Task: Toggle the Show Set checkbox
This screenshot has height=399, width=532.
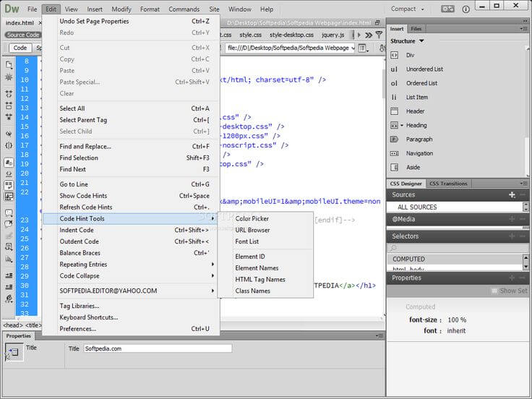Action: point(494,291)
